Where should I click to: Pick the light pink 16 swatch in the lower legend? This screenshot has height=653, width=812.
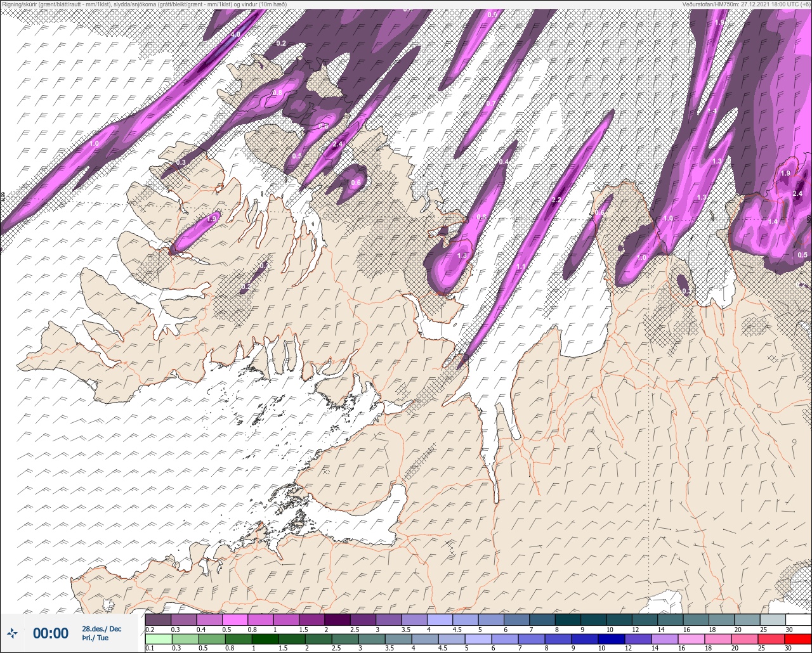coord(691,639)
